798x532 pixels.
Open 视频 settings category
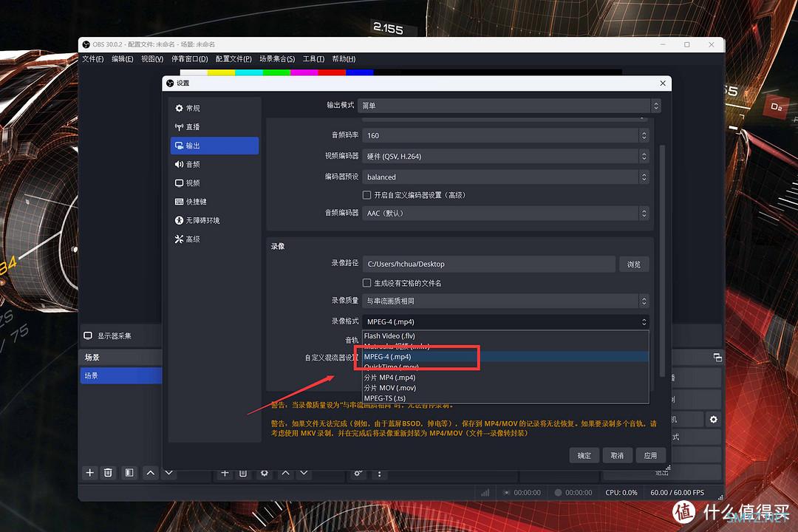214,183
